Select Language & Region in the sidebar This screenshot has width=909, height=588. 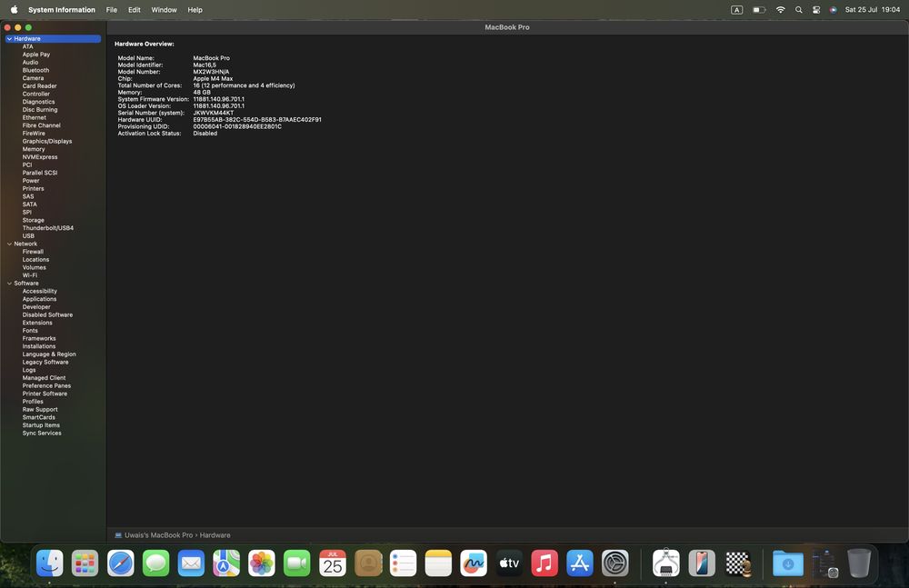pyautogui.click(x=49, y=354)
